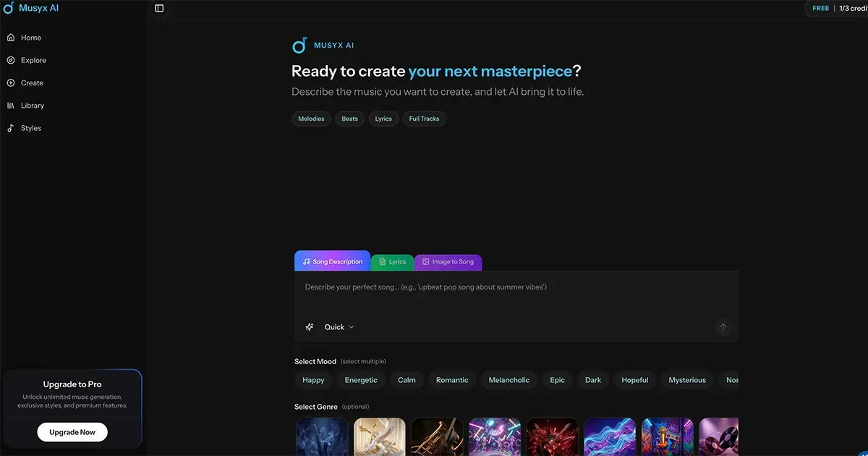The width and height of the screenshot is (868, 456).
Task: Toggle the Dark mood chip
Action: click(593, 380)
